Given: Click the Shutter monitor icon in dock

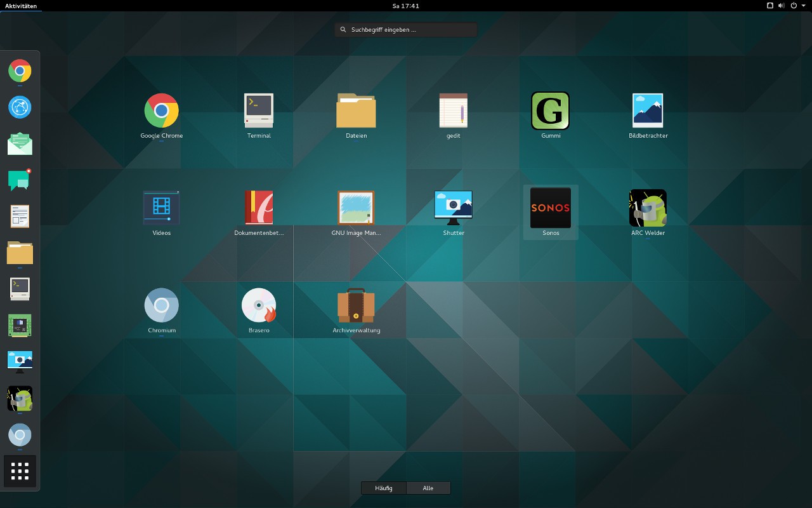Looking at the screenshot, I should [20, 362].
